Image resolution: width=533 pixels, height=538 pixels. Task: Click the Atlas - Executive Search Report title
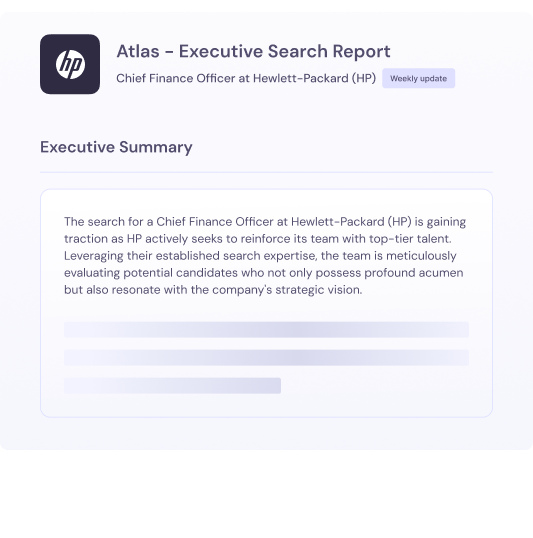click(253, 51)
